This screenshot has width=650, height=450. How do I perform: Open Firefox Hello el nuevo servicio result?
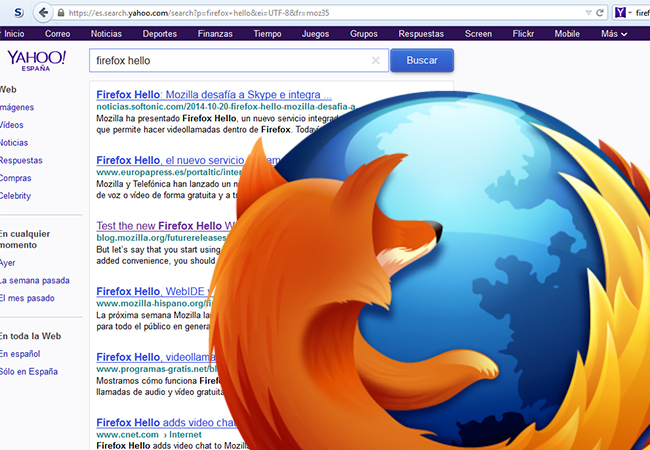pyautogui.click(x=171, y=160)
